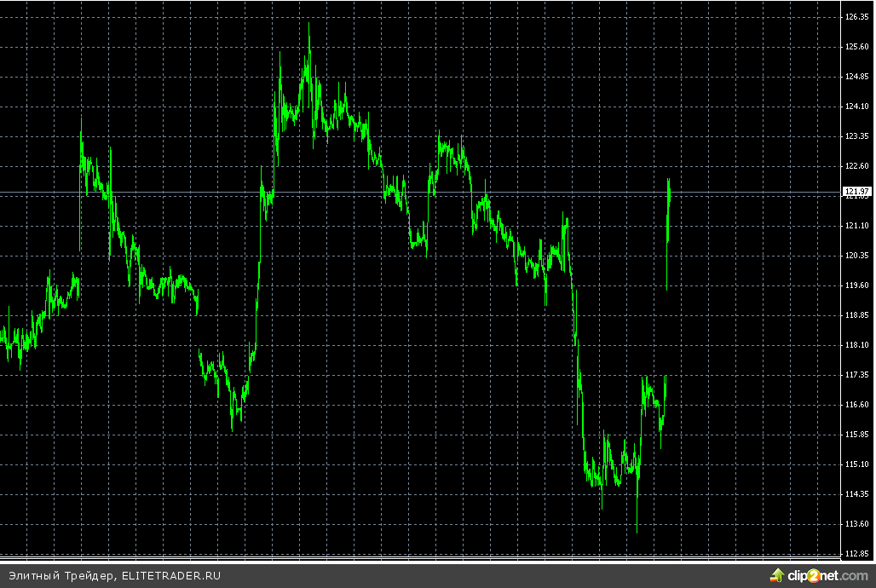
Task: Select the 123.35 price scale label
Action: click(856, 136)
